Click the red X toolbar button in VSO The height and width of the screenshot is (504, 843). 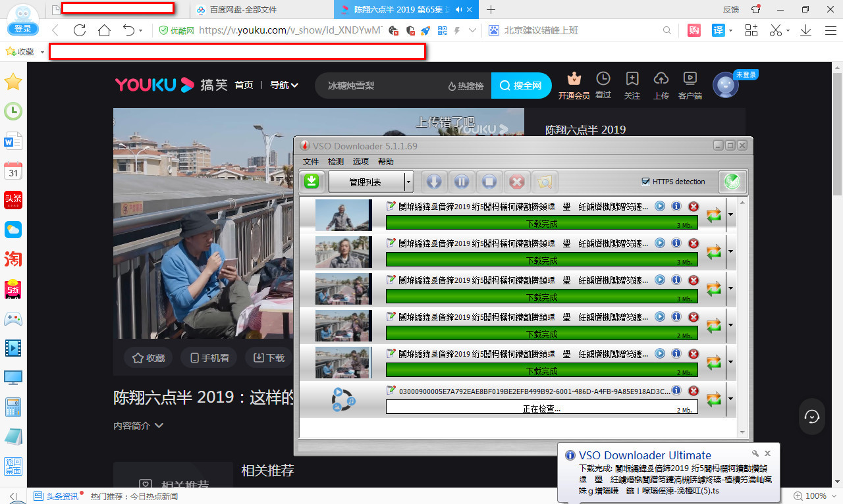pyautogui.click(x=518, y=182)
